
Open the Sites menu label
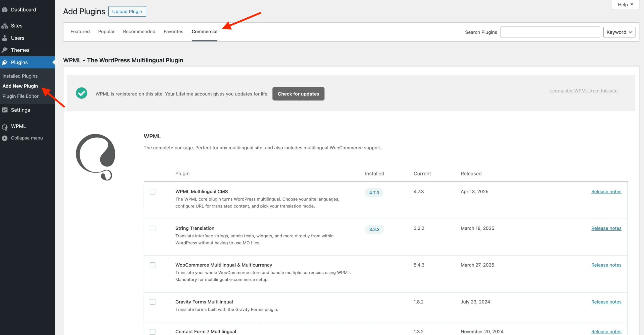tap(17, 26)
